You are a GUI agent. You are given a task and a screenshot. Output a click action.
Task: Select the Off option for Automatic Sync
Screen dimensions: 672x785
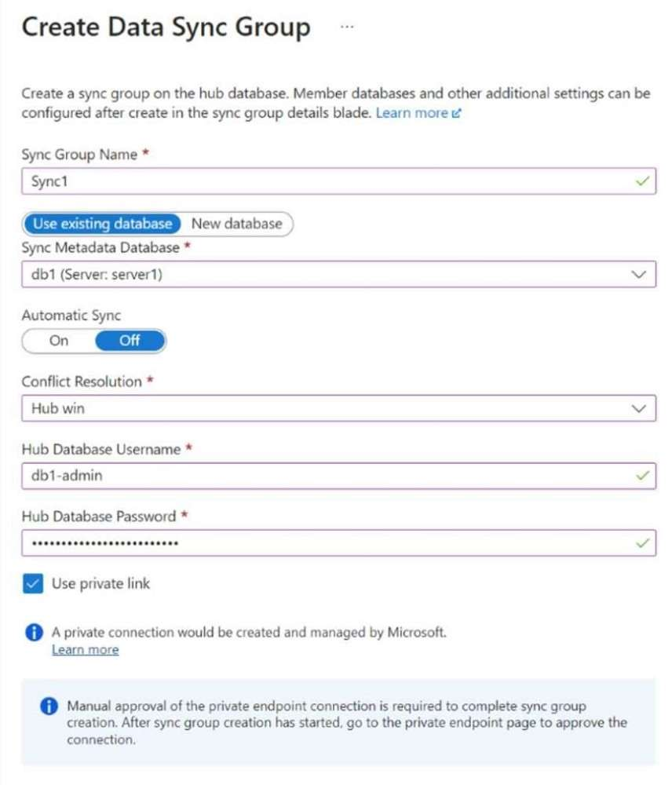pos(130,341)
